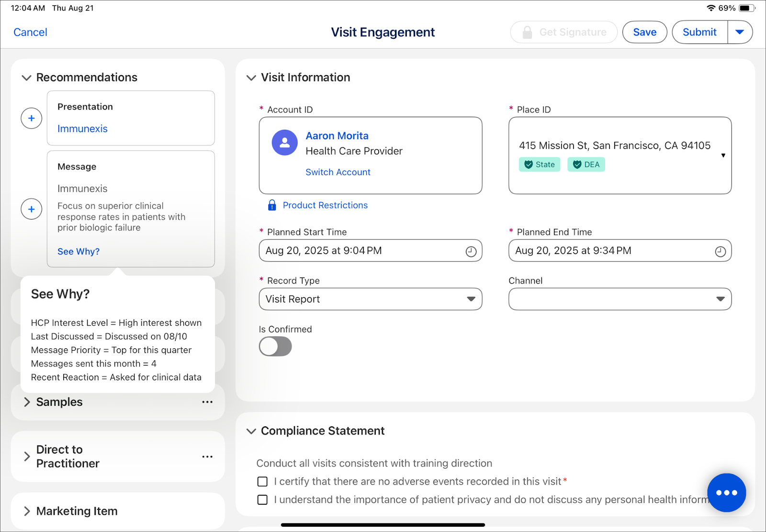Click the Aaron Morita account avatar
This screenshot has height=532, width=766.
[x=285, y=143]
